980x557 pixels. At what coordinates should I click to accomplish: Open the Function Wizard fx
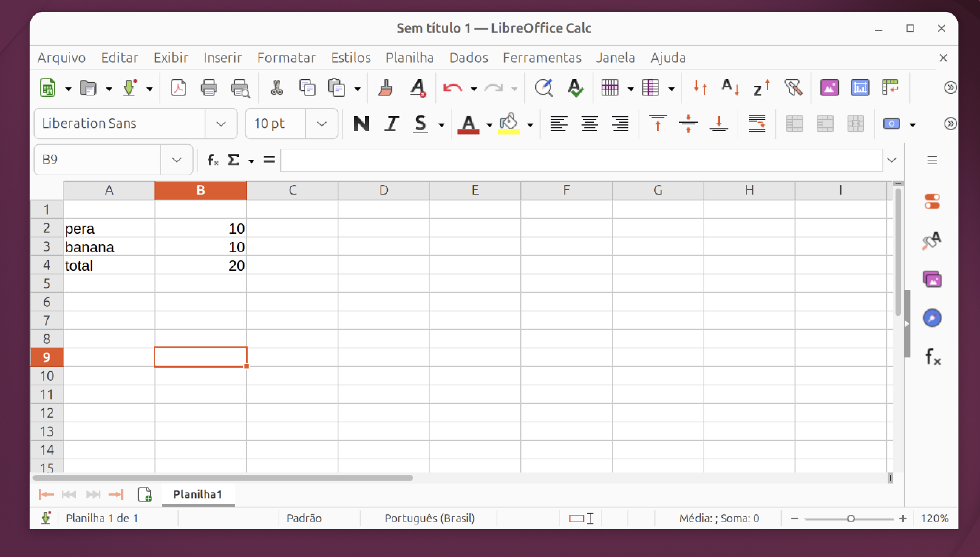tap(213, 159)
